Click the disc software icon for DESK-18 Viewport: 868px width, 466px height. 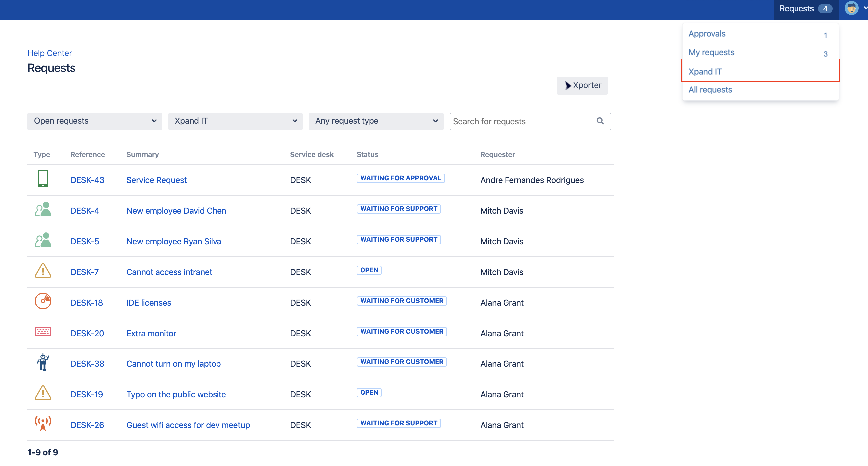pyautogui.click(x=43, y=301)
